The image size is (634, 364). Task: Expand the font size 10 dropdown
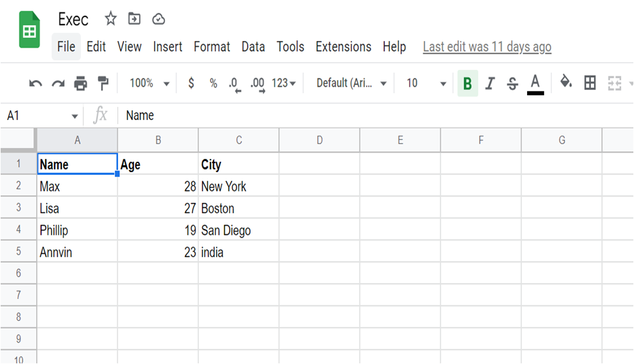coord(426,83)
